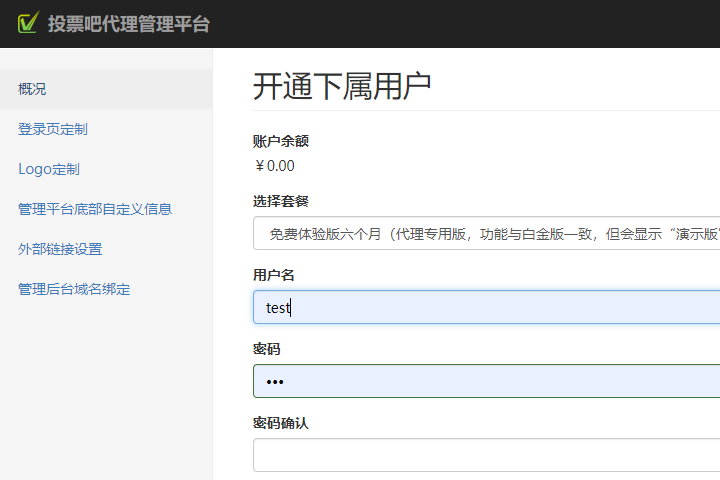The image size is (720, 480).
Task: Go to 登录页定制 in sidebar
Action: click(x=53, y=129)
